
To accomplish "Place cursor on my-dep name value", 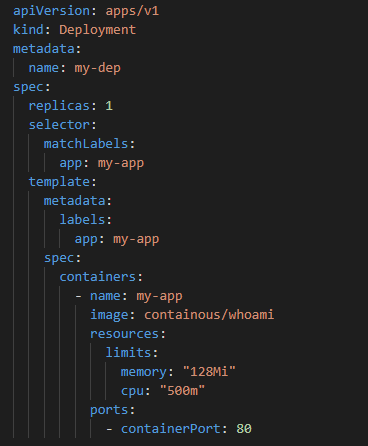I will click(x=98, y=68).
